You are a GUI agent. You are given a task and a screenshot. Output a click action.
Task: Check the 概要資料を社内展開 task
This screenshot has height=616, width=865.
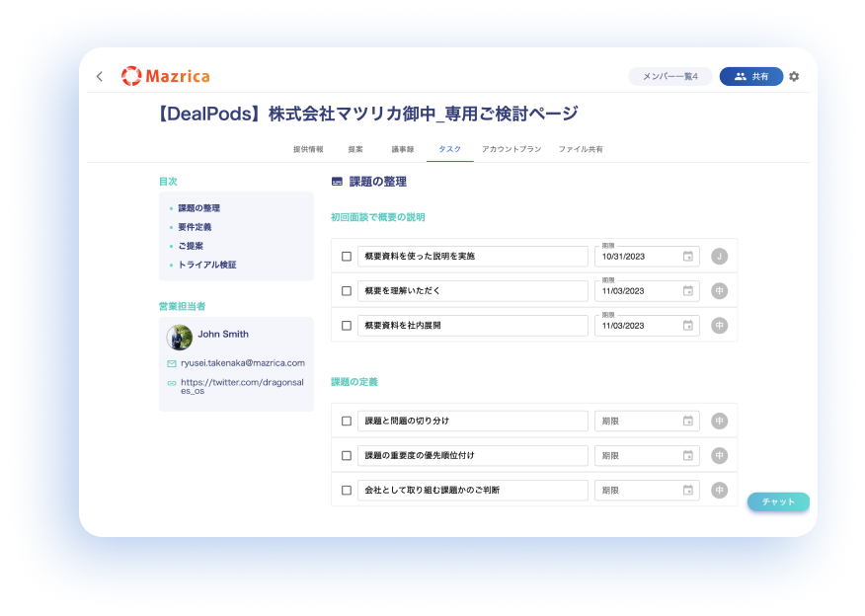pyautogui.click(x=347, y=326)
